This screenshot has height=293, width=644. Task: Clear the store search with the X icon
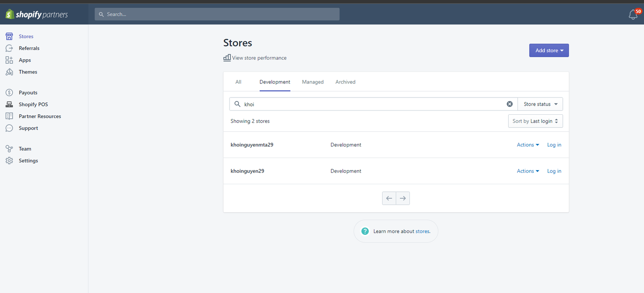[x=509, y=104]
